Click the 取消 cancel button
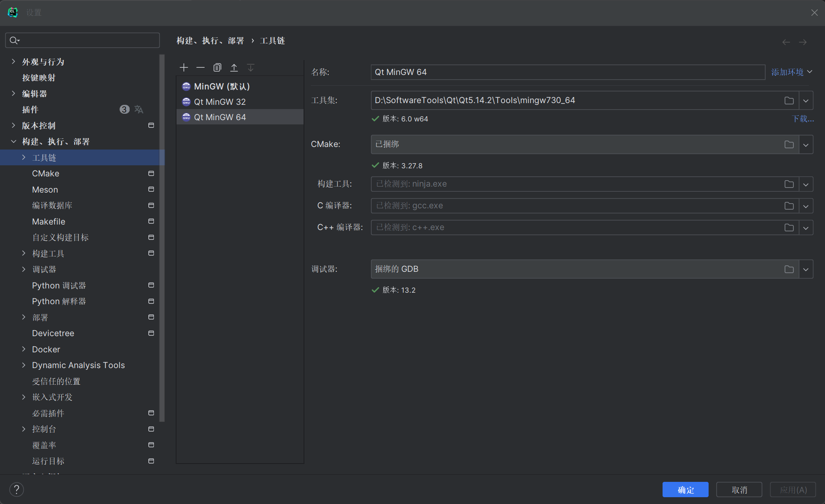This screenshot has height=504, width=825. [739, 490]
